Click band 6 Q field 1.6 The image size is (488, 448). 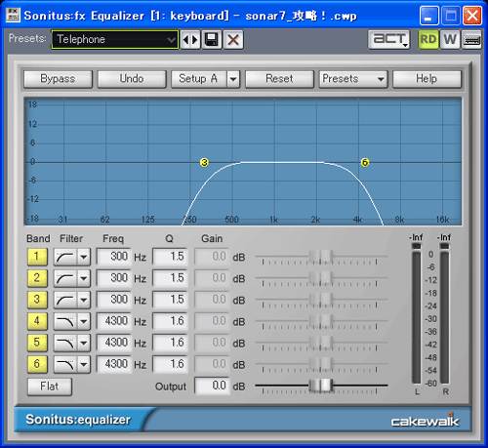coord(170,364)
